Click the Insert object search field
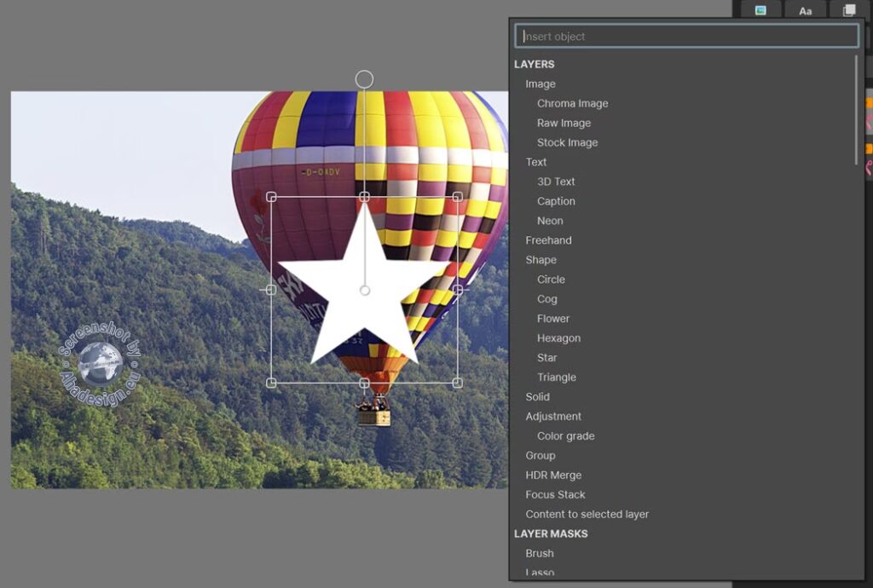 point(686,36)
